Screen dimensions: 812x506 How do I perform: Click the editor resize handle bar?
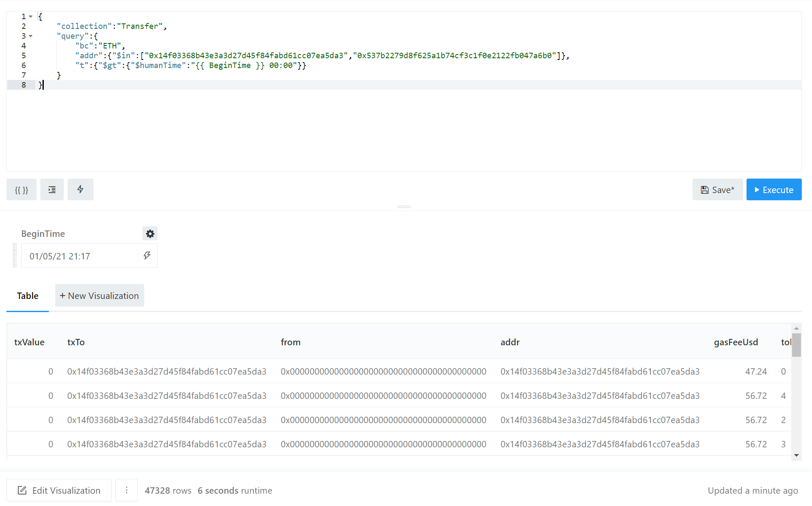pyautogui.click(x=404, y=207)
